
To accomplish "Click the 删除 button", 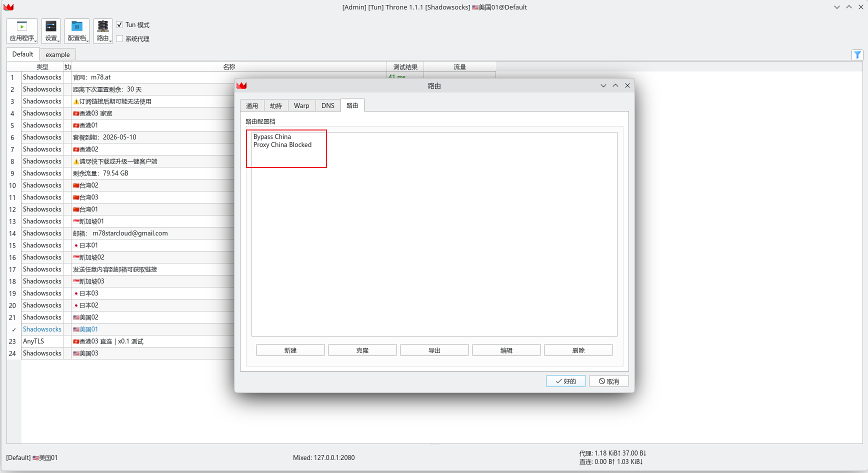I will [578, 350].
